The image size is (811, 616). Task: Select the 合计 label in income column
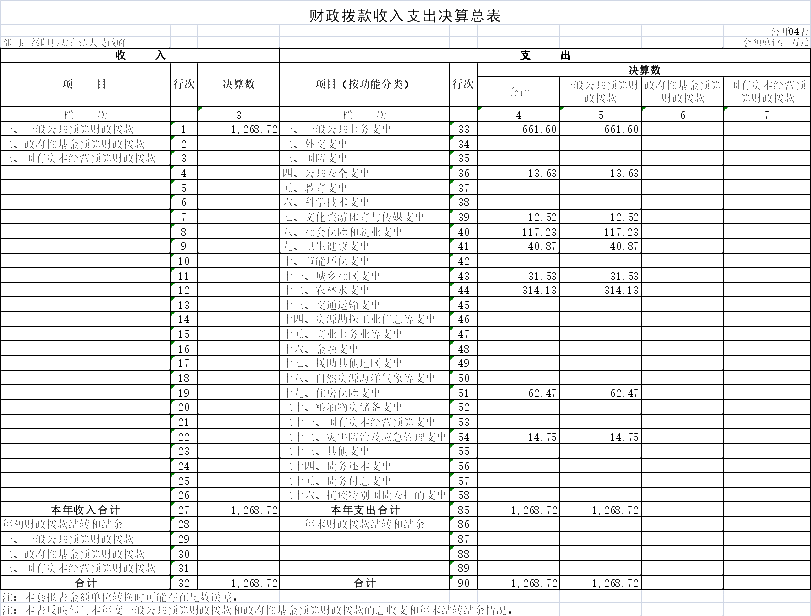tap(85, 582)
